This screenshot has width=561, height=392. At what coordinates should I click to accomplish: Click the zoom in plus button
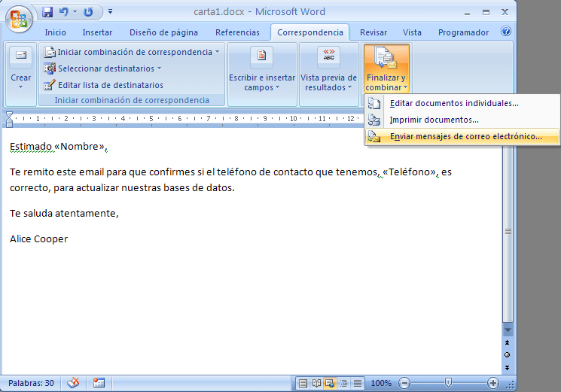point(493,384)
